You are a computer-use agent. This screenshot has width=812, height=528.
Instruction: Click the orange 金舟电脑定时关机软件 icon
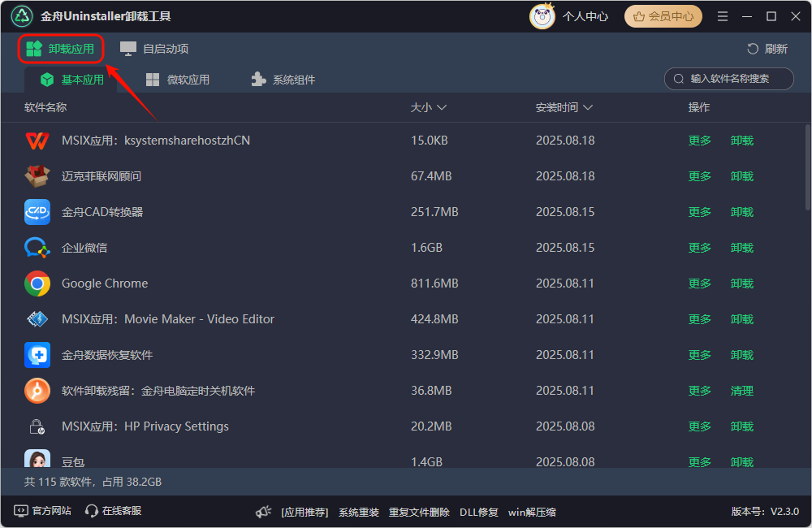(x=37, y=391)
